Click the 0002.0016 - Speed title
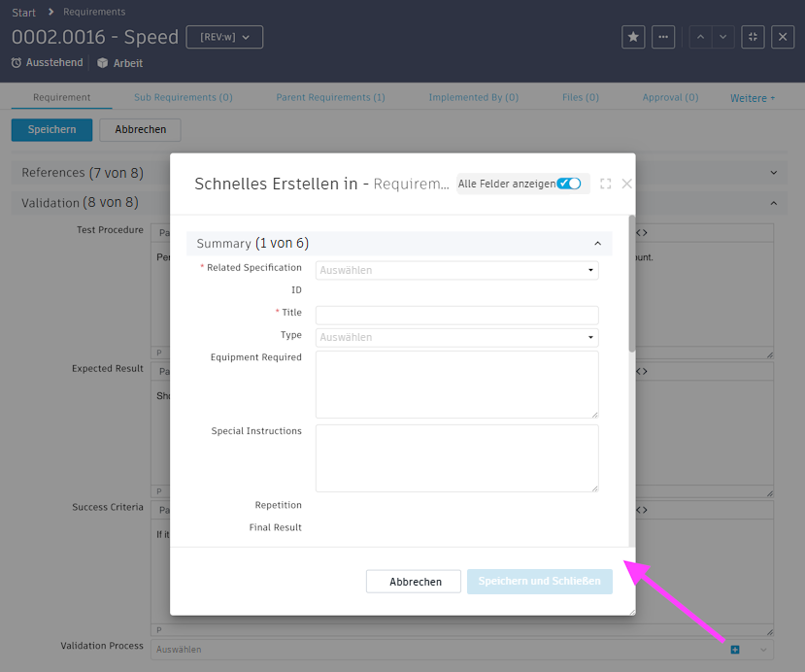Viewport: 805px width, 672px height. (x=95, y=37)
